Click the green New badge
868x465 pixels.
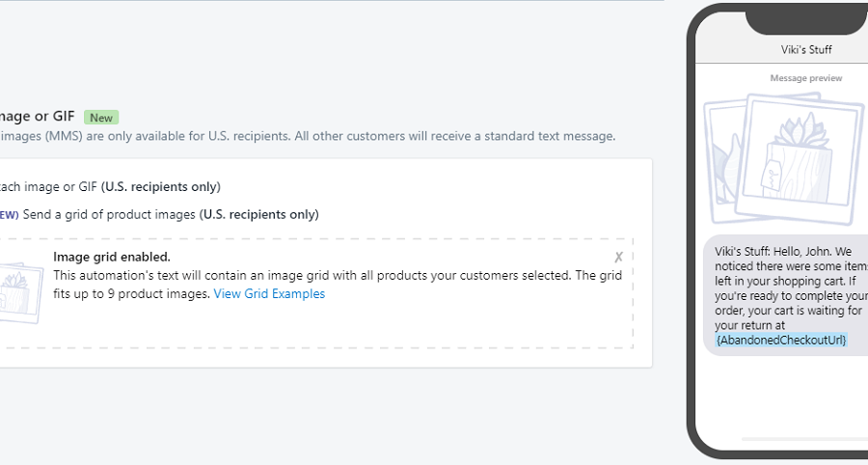(101, 118)
